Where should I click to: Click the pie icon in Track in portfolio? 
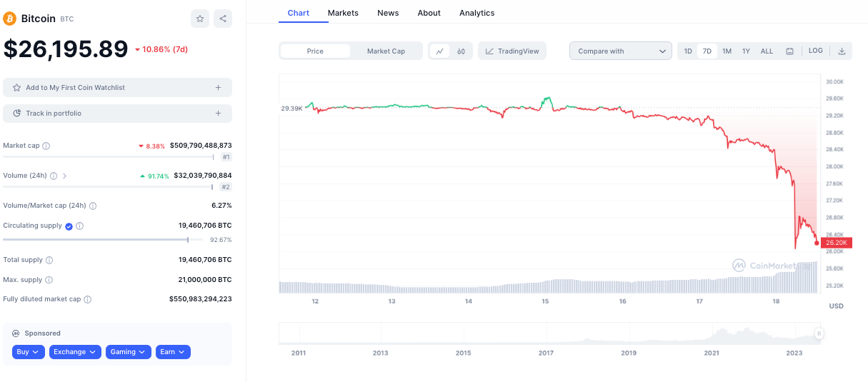[x=17, y=113]
